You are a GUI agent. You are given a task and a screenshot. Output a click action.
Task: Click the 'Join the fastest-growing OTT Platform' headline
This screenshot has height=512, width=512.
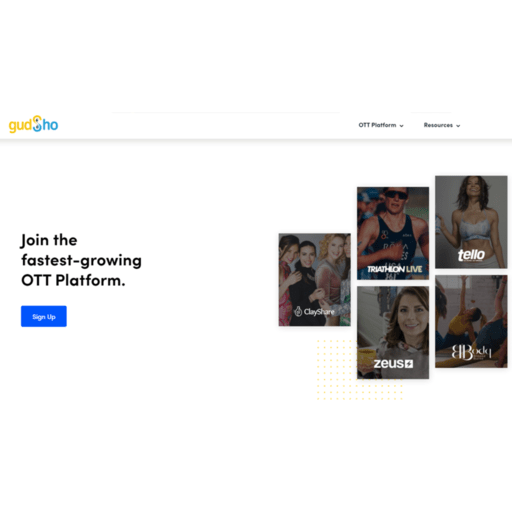[81, 260]
